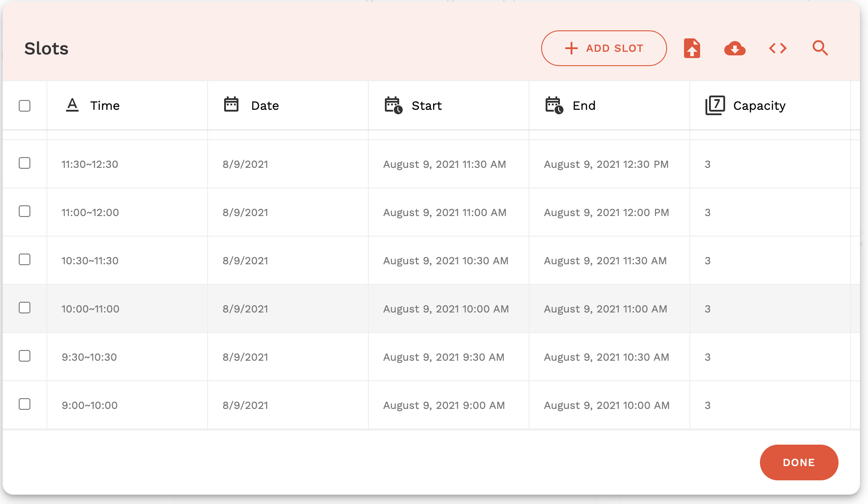Screen dimensions: 868x504
Task: Click the Capacity column header
Action: [759, 106]
